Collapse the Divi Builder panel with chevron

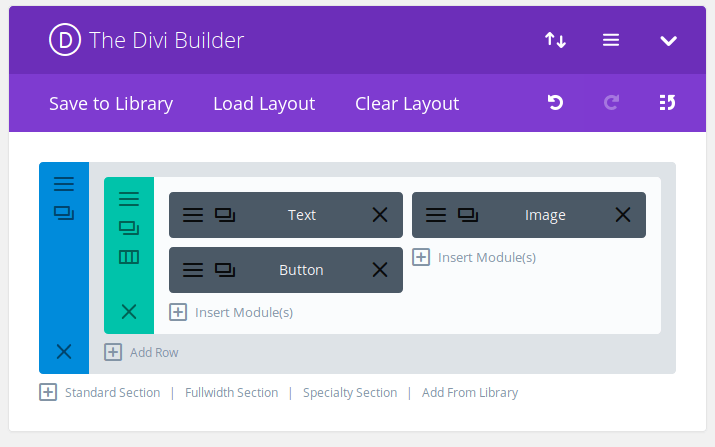pyautogui.click(x=668, y=41)
